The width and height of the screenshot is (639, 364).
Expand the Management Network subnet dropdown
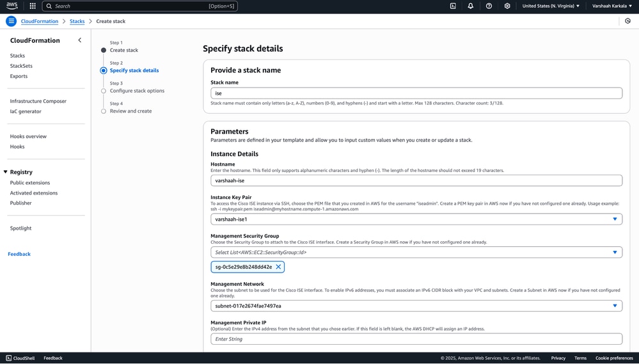tap(615, 306)
